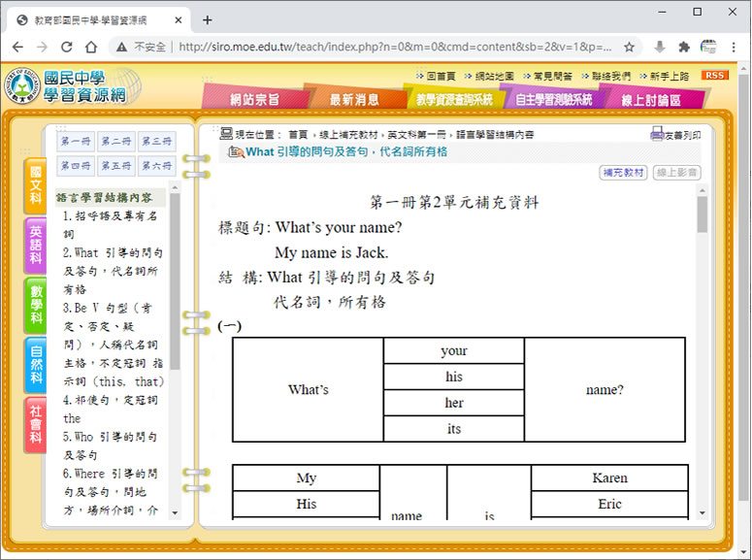Bookmark this page with the star icon
752x560 pixels.
pos(629,47)
